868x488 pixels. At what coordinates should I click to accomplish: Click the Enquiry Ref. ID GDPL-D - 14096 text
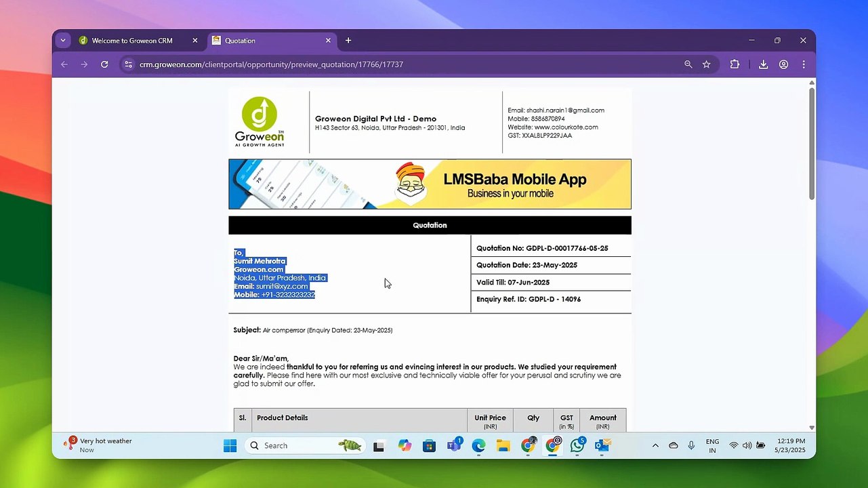tap(529, 299)
